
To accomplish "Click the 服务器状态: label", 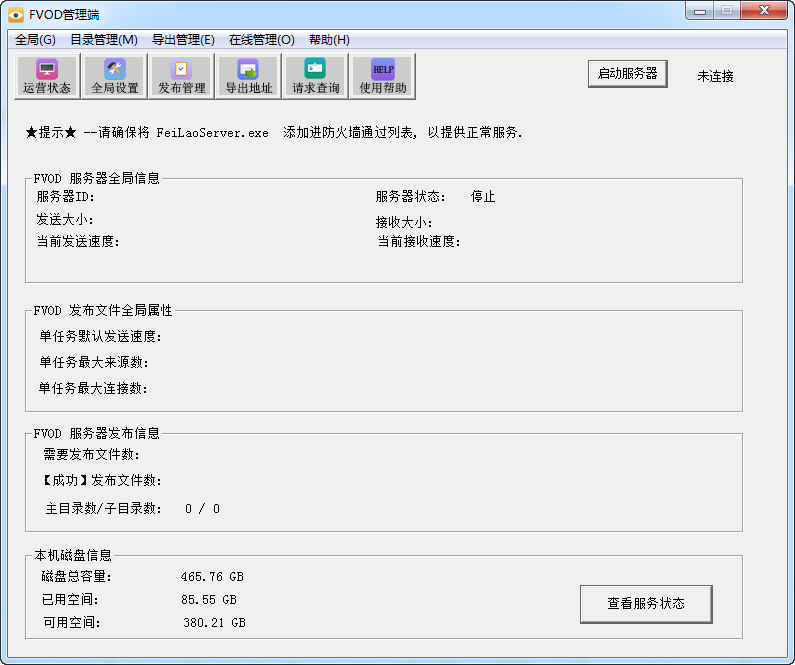I will click(411, 197).
